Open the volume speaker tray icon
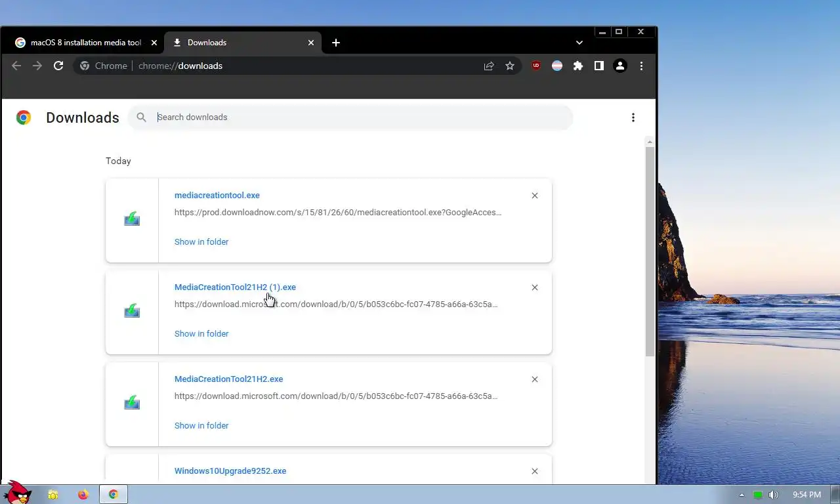The width and height of the screenshot is (840, 504). click(774, 495)
